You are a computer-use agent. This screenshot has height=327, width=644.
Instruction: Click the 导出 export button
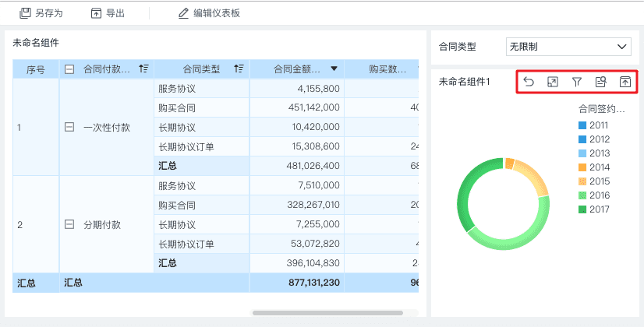108,13
